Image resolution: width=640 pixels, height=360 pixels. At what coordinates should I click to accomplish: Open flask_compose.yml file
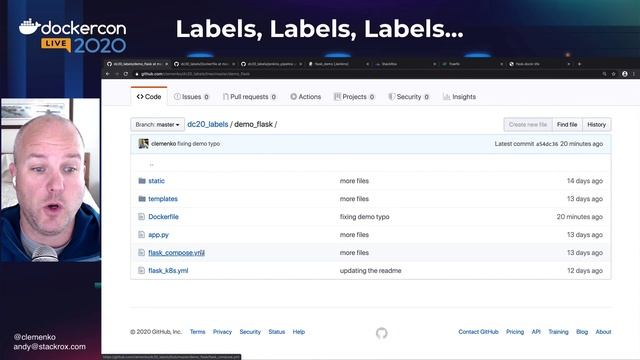[176, 253]
